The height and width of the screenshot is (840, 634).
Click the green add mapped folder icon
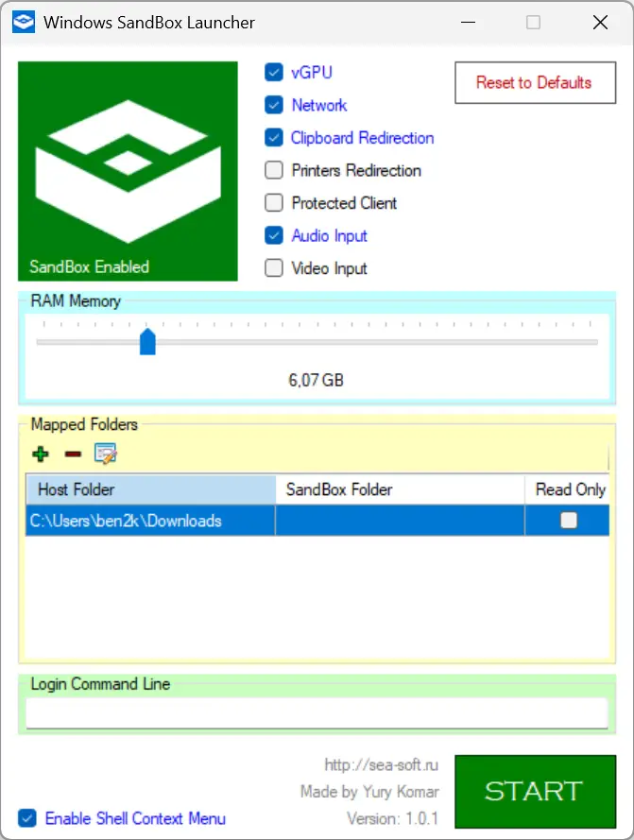click(41, 454)
